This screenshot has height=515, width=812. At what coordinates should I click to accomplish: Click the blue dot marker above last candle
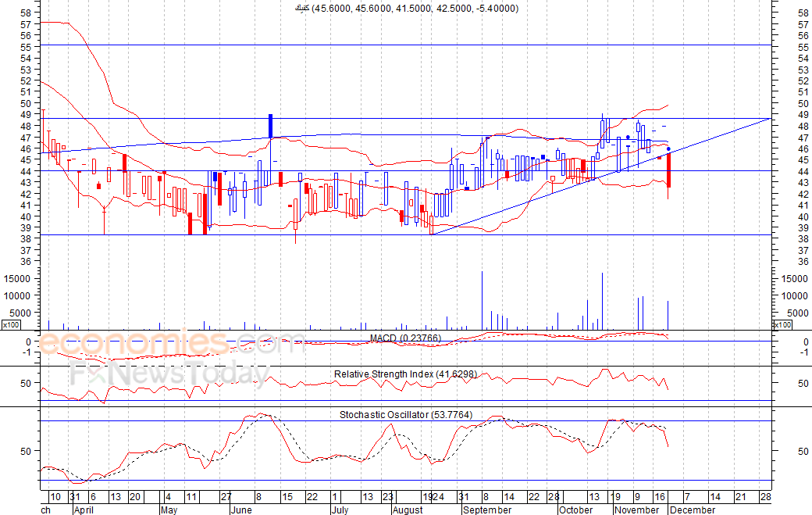pos(668,149)
